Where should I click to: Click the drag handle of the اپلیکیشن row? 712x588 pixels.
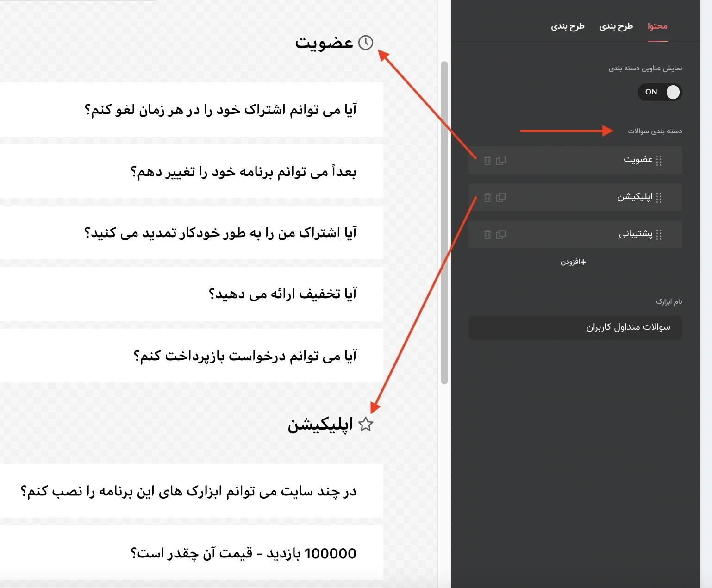(659, 197)
